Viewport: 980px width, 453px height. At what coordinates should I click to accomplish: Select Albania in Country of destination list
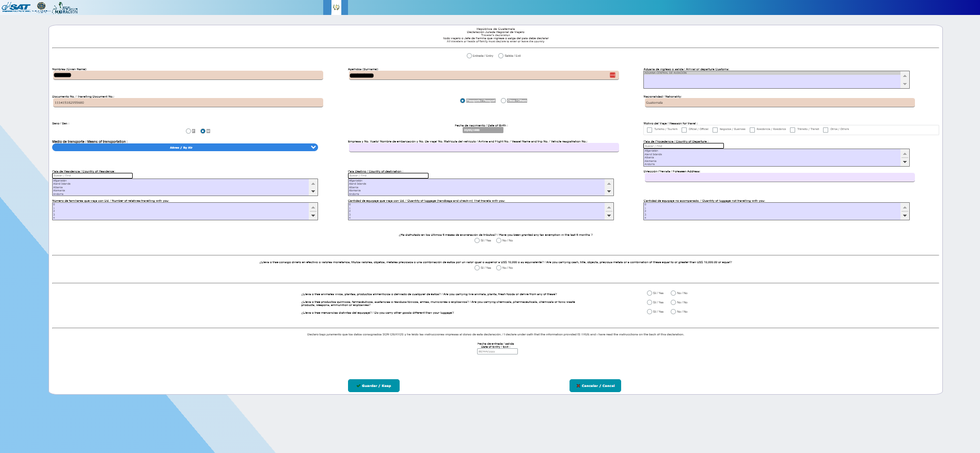point(354,187)
